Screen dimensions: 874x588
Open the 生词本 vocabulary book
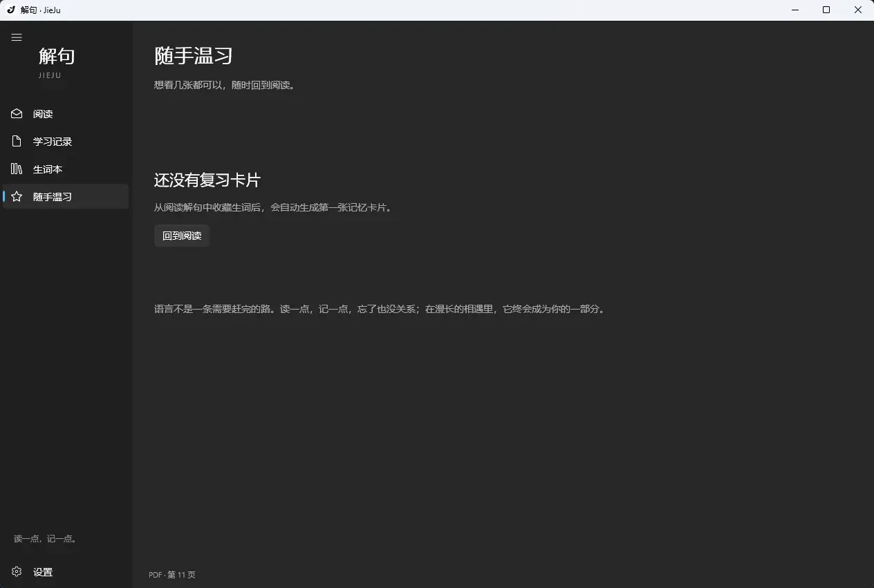click(66, 169)
